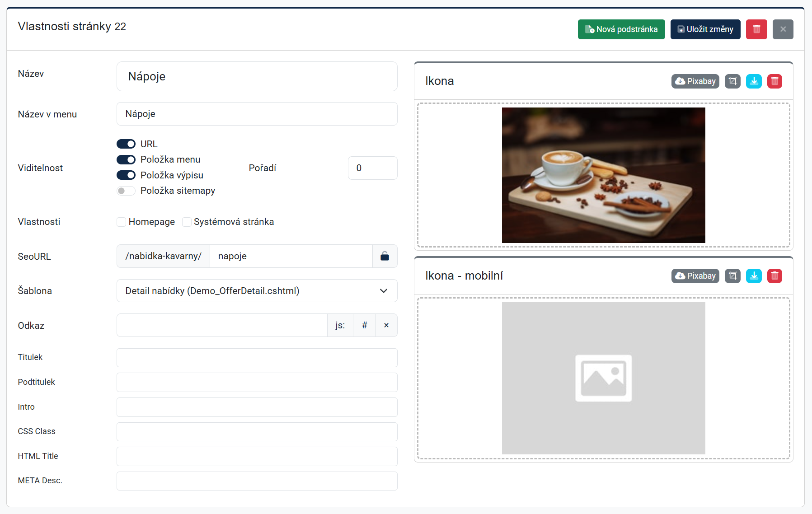The height and width of the screenshot is (514, 812).
Task: Toggle the Položka výpisu switch
Action: pyautogui.click(x=126, y=175)
